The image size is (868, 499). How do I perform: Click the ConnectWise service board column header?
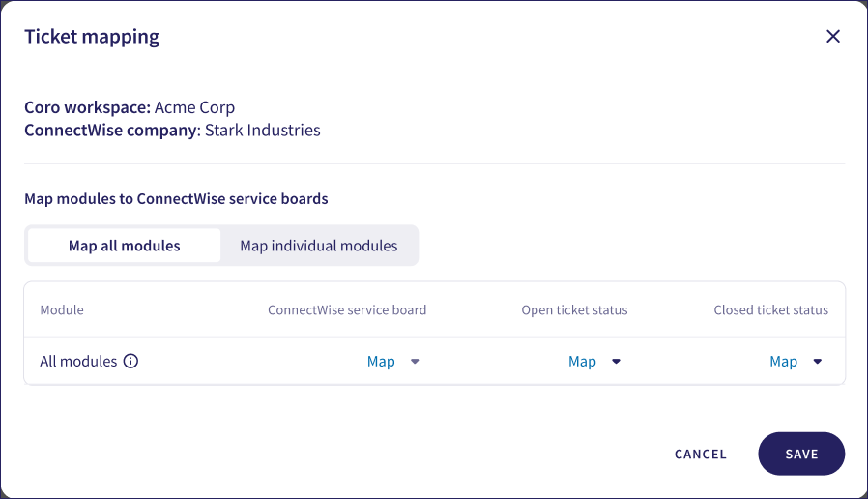click(x=347, y=310)
